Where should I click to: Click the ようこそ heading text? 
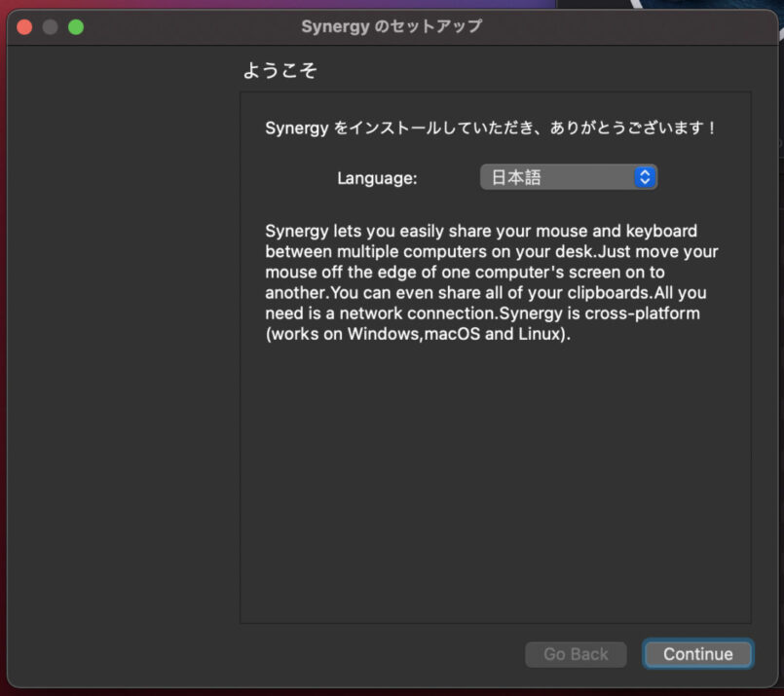tap(280, 70)
